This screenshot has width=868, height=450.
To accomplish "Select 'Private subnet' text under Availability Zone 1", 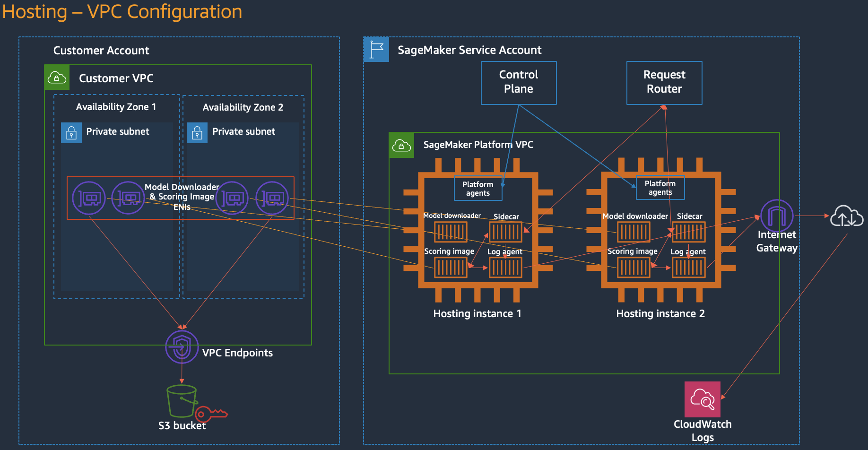I will (118, 131).
